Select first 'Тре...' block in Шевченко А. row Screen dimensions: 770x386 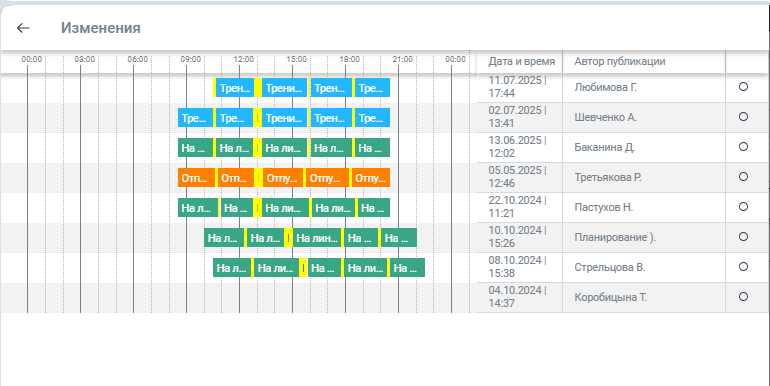(195, 118)
